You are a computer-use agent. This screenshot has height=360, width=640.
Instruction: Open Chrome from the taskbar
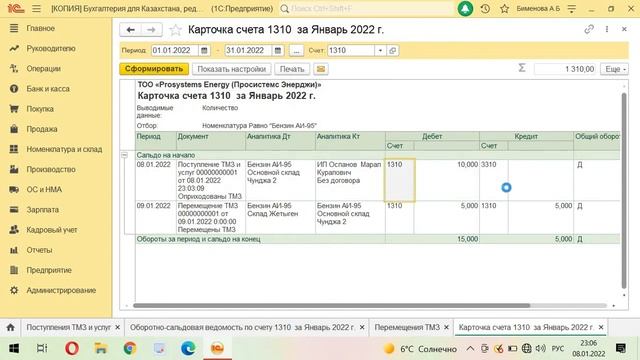click(x=130, y=349)
